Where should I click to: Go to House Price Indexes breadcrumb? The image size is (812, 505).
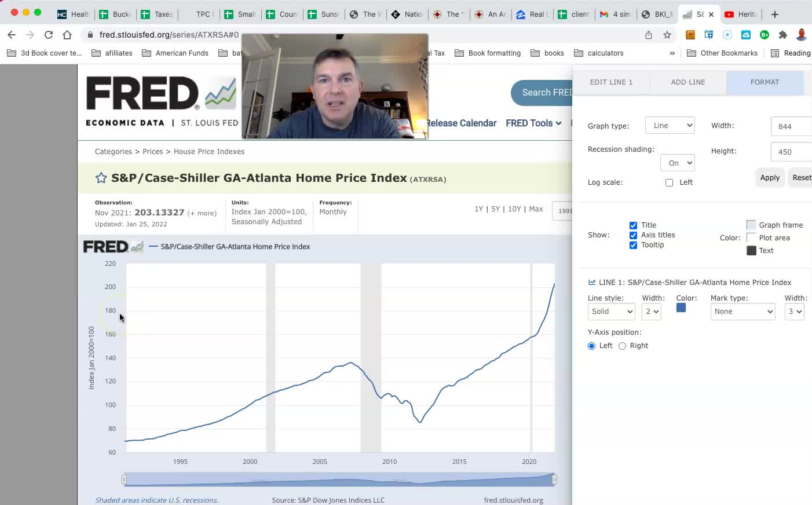click(209, 152)
